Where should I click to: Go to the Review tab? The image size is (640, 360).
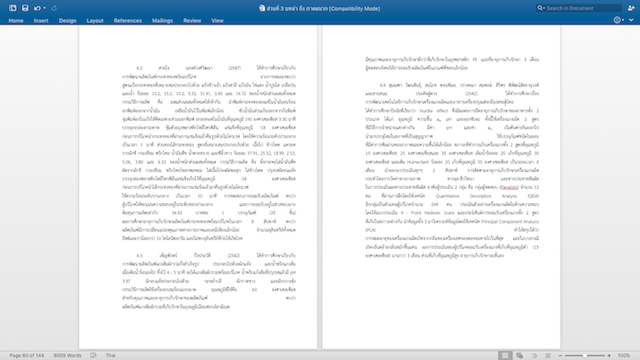tap(192, 20)
